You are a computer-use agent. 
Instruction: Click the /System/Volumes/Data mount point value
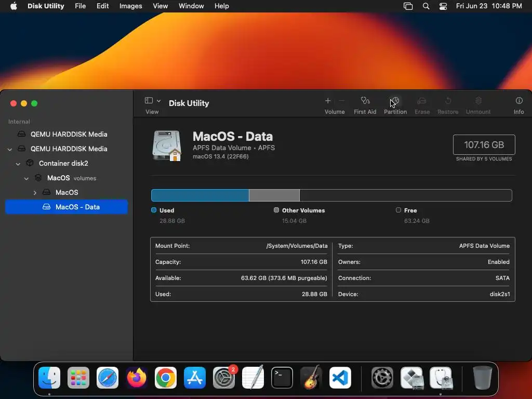tap(297, 246)
